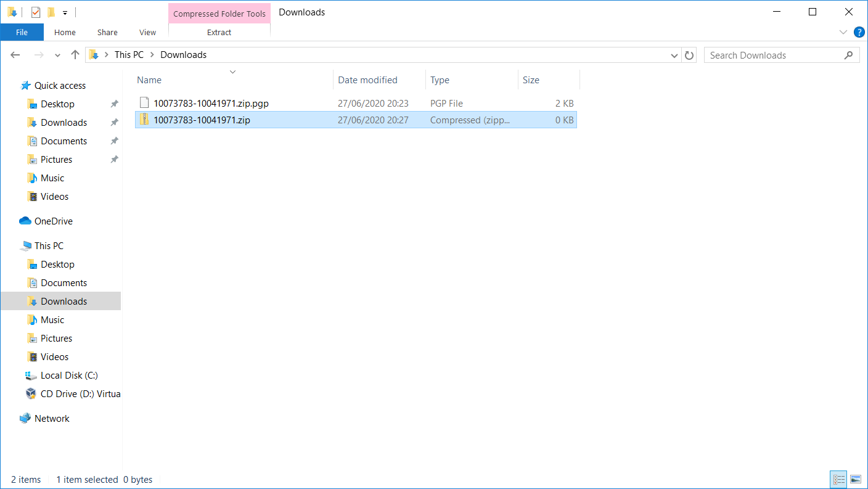The height and width of the screenshot is (489, 868).
Task: Click the New Folder icon in title bar
Action: coord(51,12)
